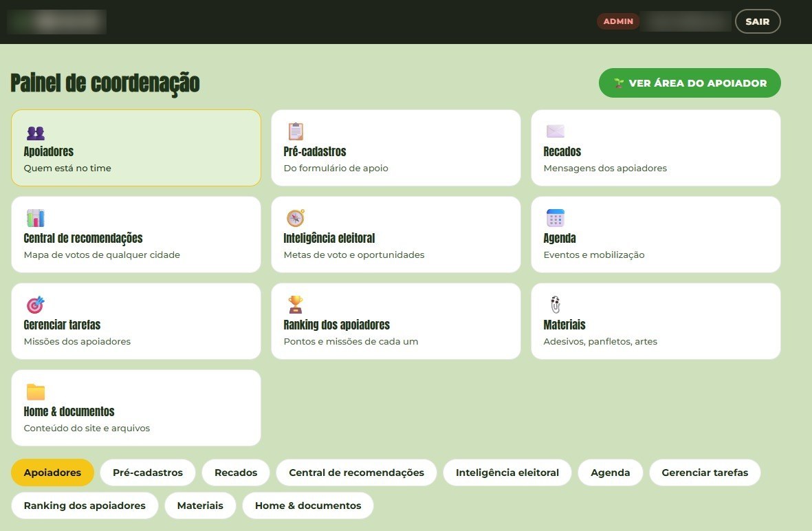Viewport: 812px width, 531px height.
Task: Click the VER ÁREA DO APOIADOR button
Action: point(690,83)
